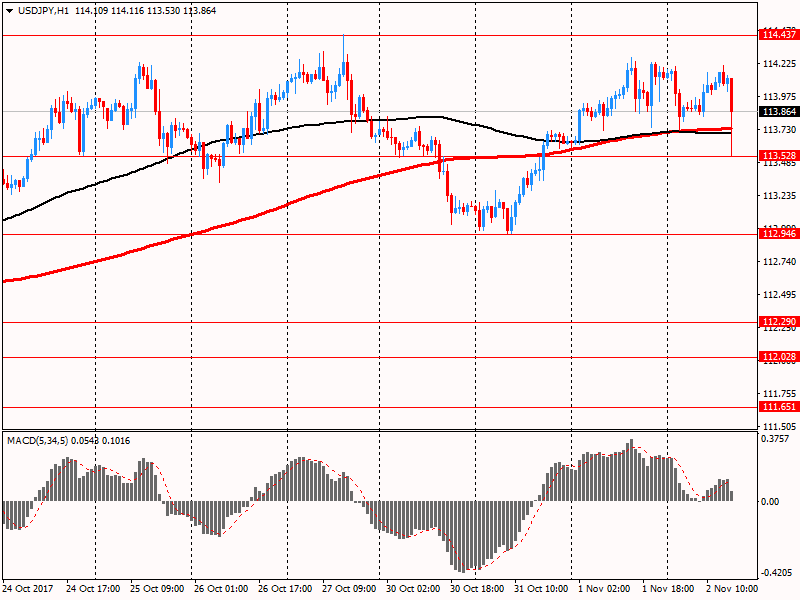
Task: Select the 113.730 price scale value
Action: click(x=779, y=130)
